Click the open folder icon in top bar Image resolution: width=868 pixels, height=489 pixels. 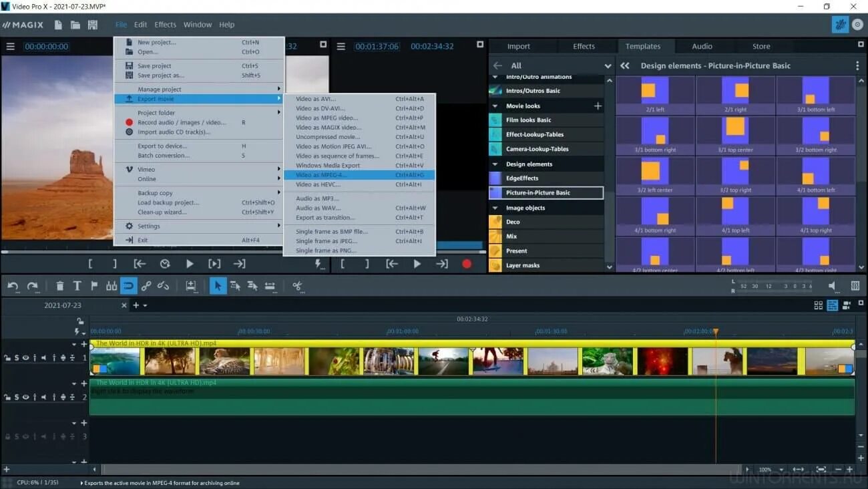(x=75, y=25)
